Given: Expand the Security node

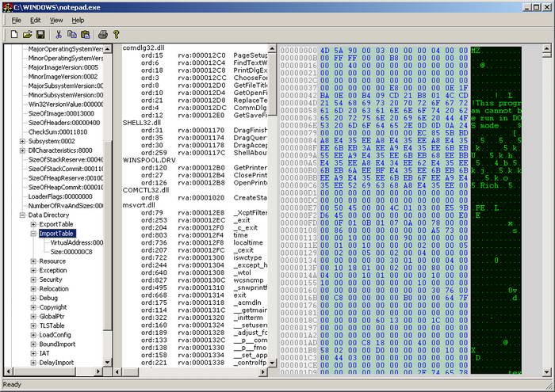Looking at the screenshot, I should click(x=33, y=280).
